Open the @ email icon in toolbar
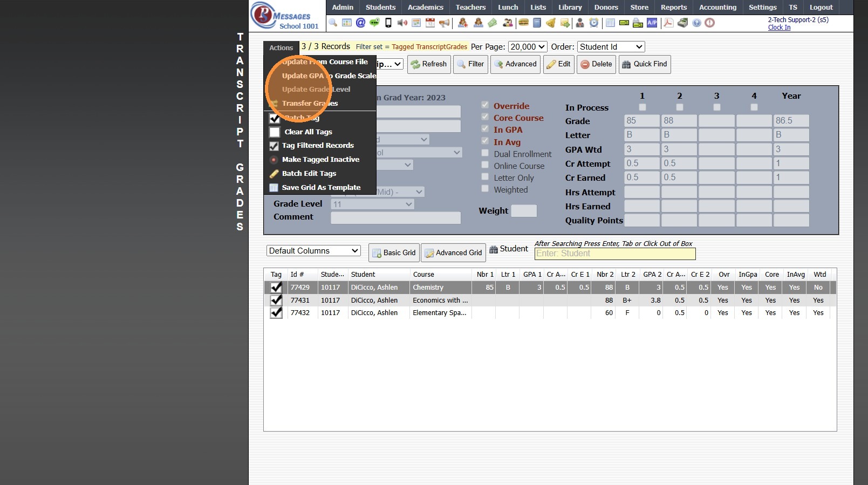This screenshot has width=868, height=485. [x=360, y=23]
